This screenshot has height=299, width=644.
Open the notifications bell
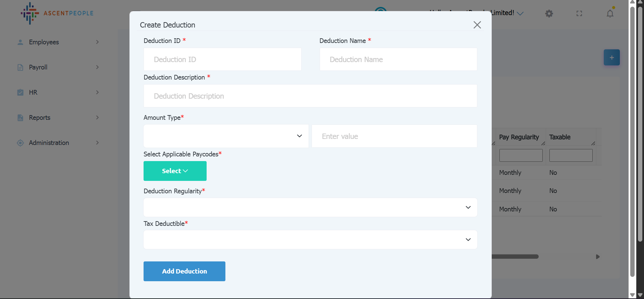610,13
